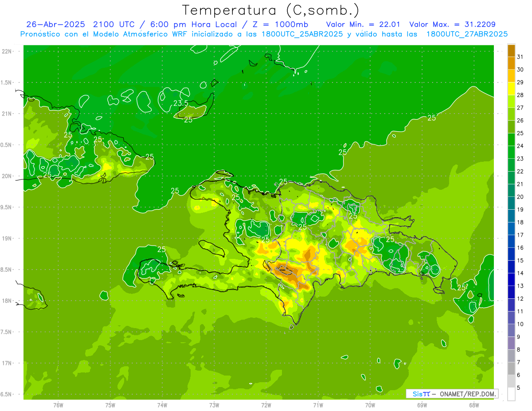Screen dimensions: 532x411
Task: Click the teal legend swatch between 19 and 20
Action: point(511,203)
